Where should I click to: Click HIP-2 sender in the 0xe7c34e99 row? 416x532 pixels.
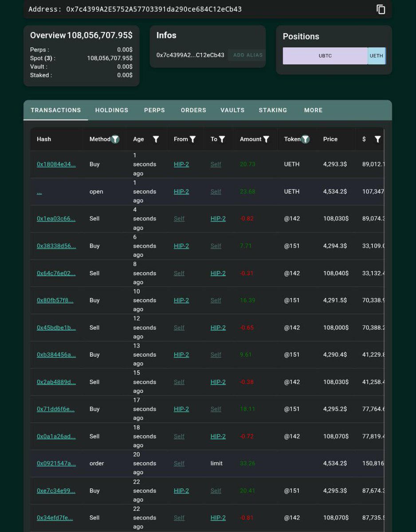click(181, 491)
